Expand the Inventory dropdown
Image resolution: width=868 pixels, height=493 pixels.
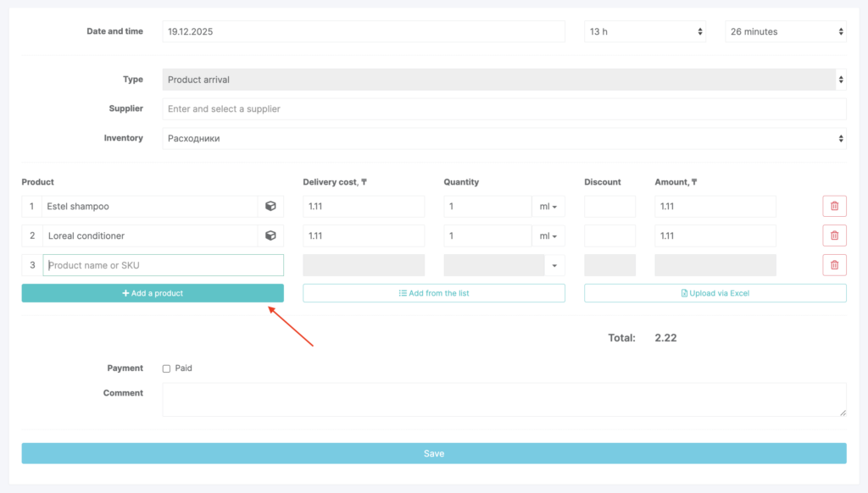[504, 138]
